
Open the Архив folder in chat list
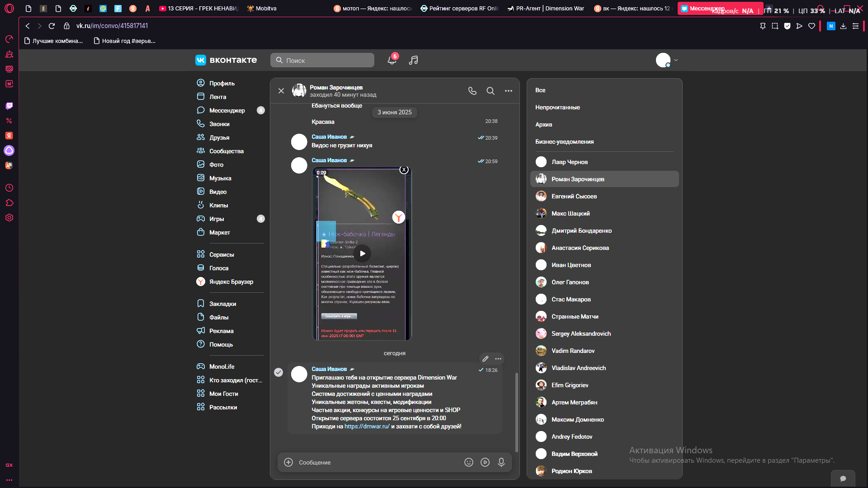click(543, 125)
